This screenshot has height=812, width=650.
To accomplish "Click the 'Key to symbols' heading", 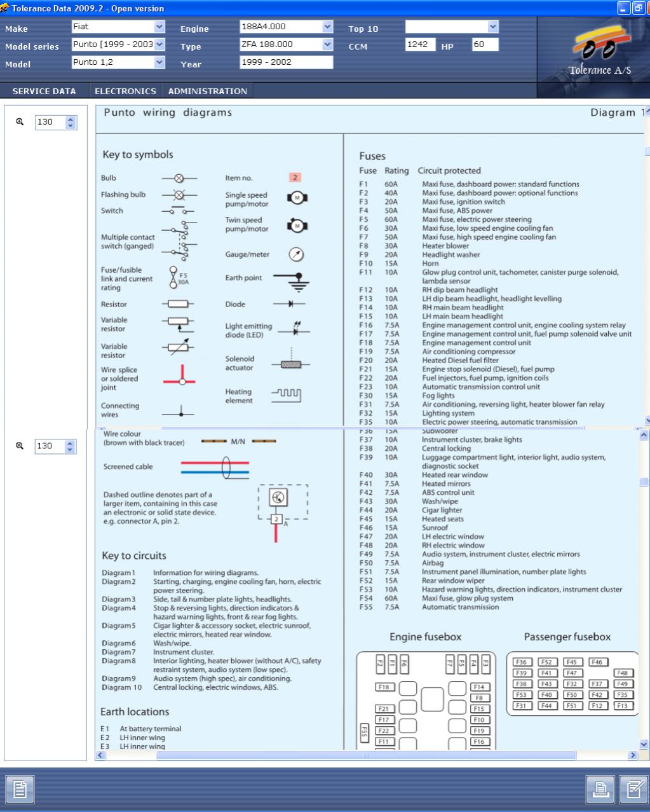I will point(137,155).
